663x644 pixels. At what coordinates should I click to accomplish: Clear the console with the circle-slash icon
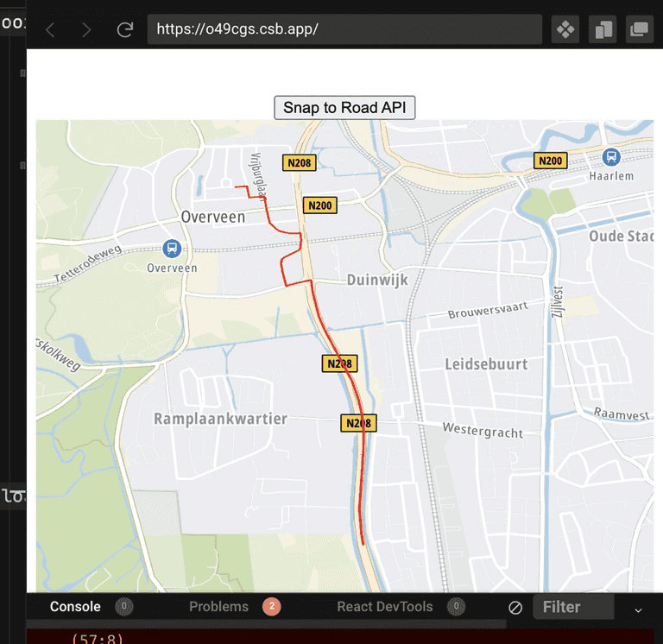[x=515, y=608]
